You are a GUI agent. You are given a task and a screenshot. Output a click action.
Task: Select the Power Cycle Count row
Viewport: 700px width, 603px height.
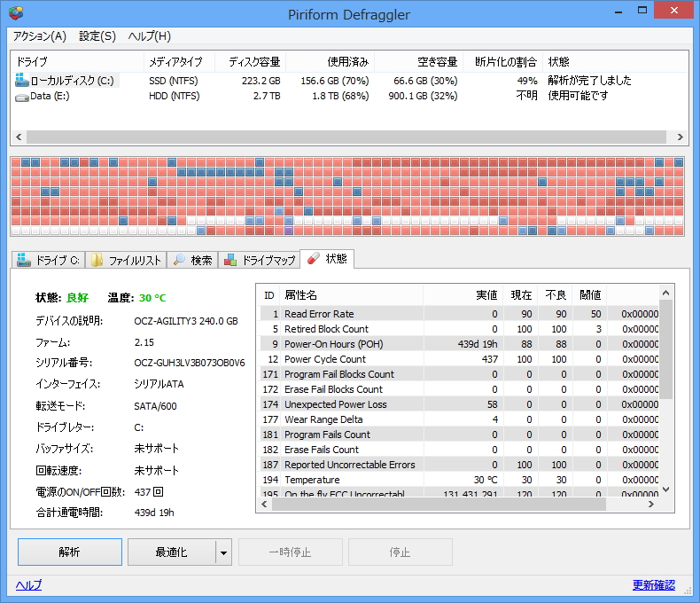(x=458, y=359)
